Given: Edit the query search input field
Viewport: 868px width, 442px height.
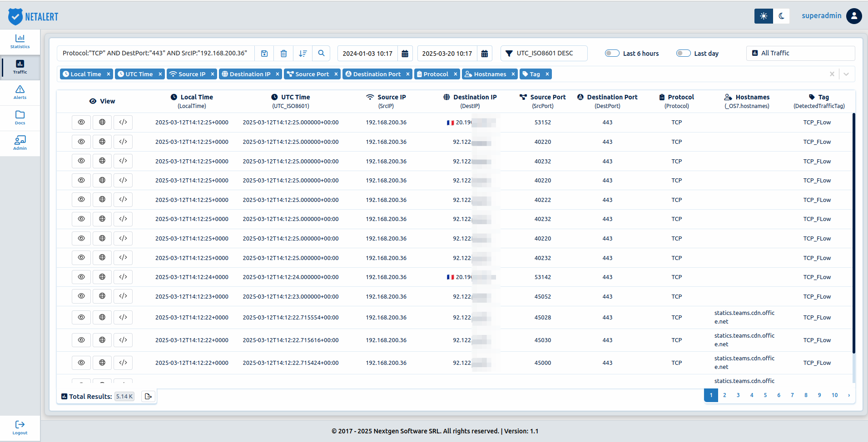Looking at the screenshot, I should click(x=156, y=54).
